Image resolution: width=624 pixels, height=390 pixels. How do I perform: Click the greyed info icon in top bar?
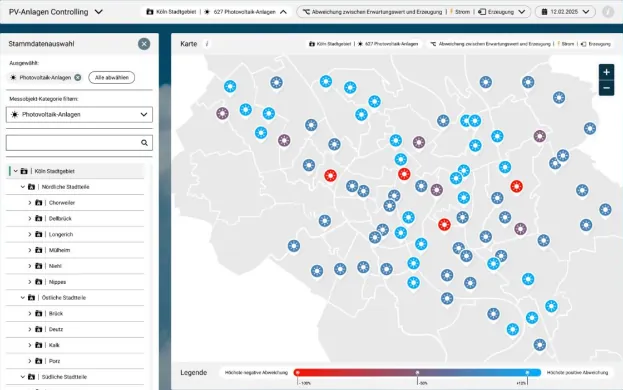coord(608,12)
